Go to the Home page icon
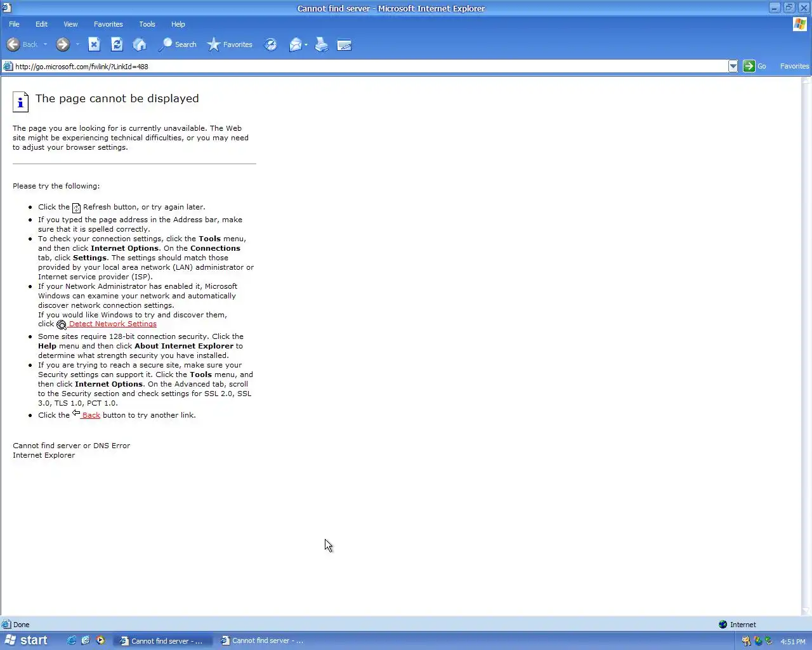The image size is (812, 650). pos(140,44)
